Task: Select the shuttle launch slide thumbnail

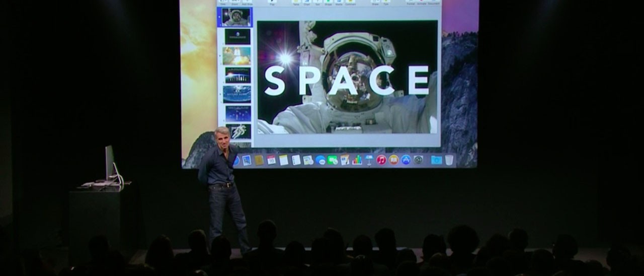Action: point(236,55)
